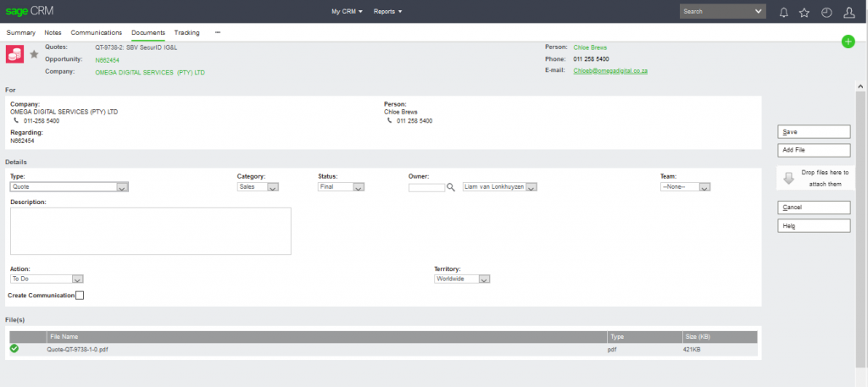Click the green plus quick-add button
868x387 pixels.
point(848,41)
